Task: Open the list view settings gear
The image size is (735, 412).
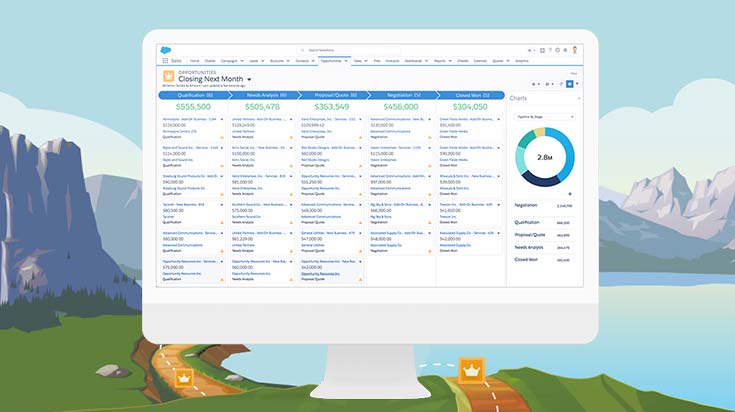Action: click(x=534, y=84)
